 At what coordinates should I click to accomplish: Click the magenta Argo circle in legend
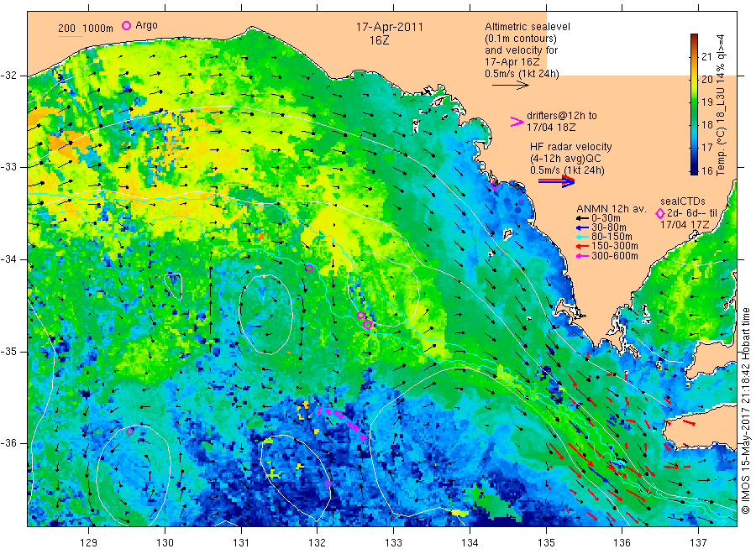126,25
